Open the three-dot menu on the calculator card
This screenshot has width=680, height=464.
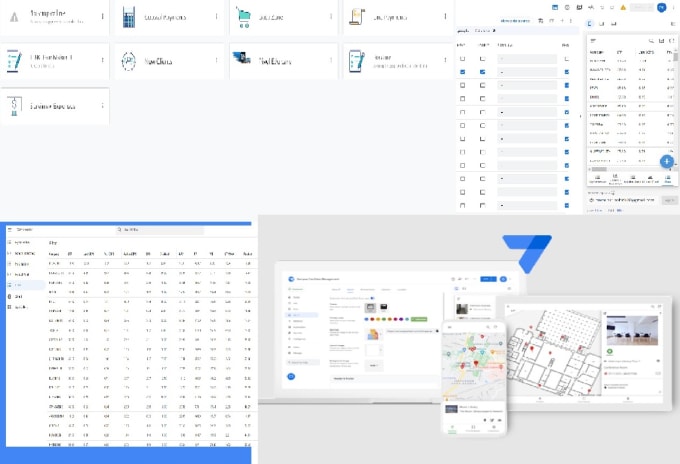click(x=216, y=16)
